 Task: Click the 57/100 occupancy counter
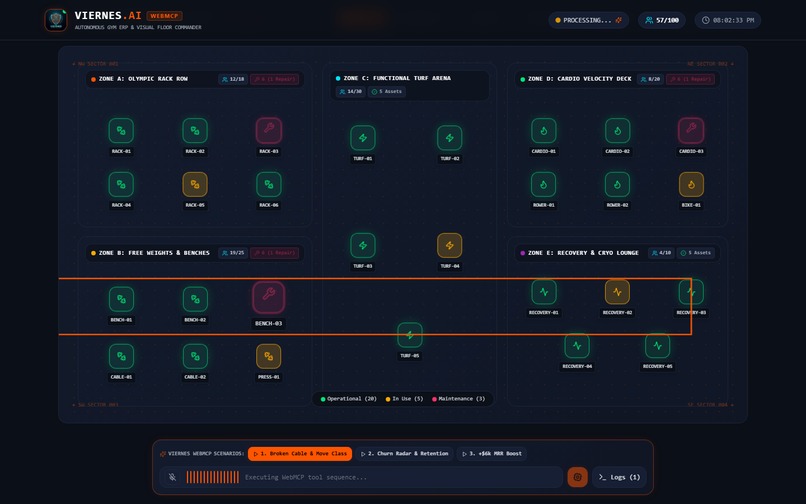(x=662, y=20)
